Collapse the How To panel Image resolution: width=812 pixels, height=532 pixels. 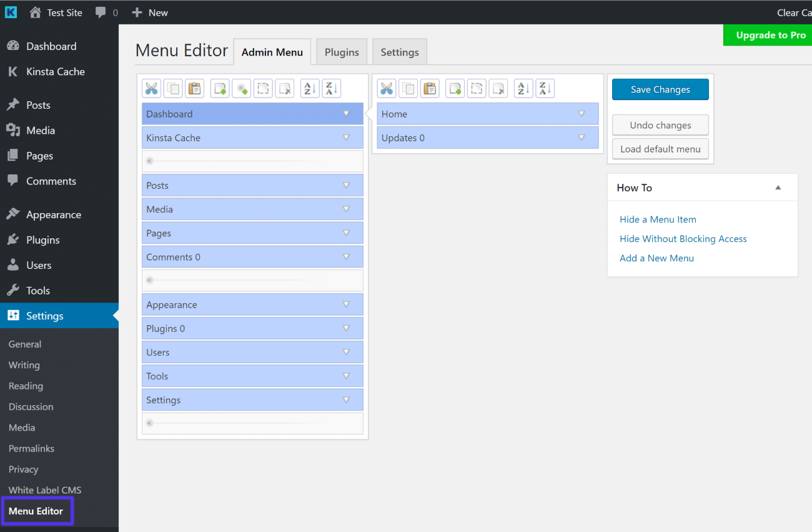pos(778,187)
